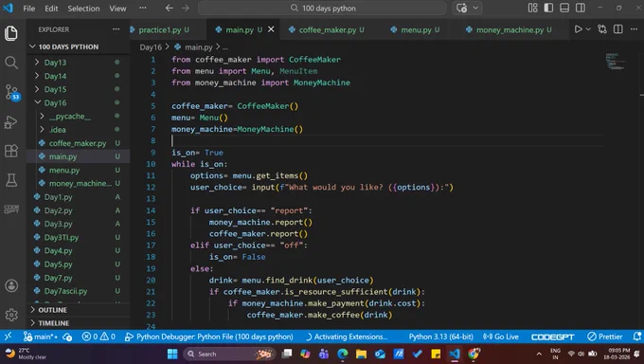Go back with navigation arrow
Image resolution: width=644 pixels, height=364 pixels.
tap(170, 8)
